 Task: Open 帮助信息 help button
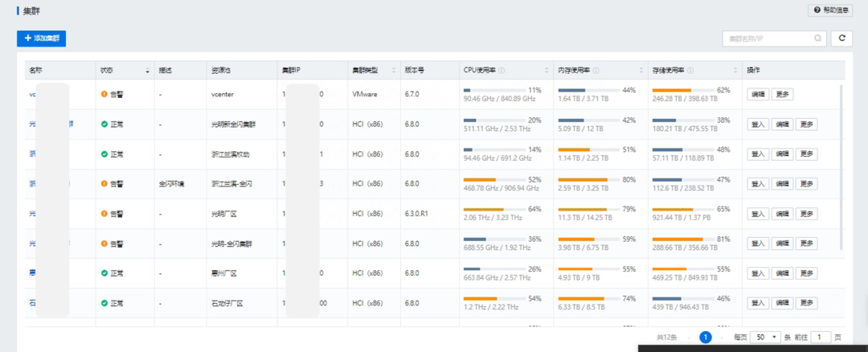pos(829,10)
